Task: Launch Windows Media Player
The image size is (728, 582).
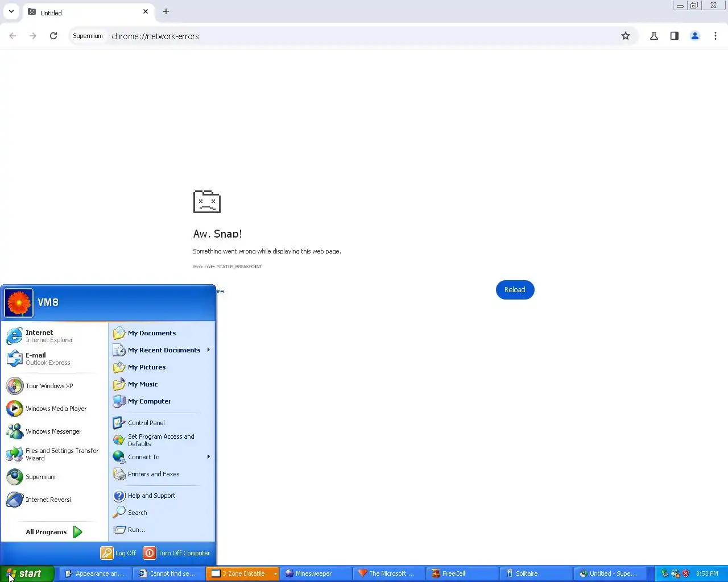Action: [x=54, y=409]
